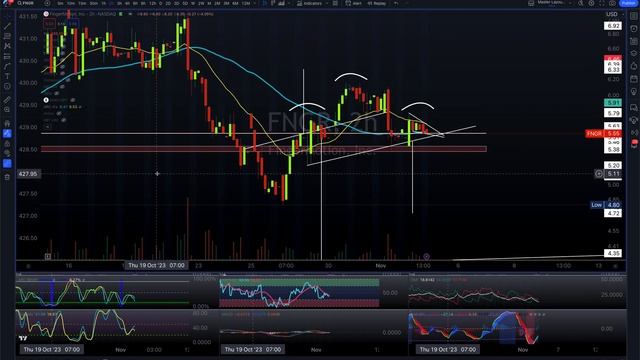Select the 12h interval

tap(153, 3)
